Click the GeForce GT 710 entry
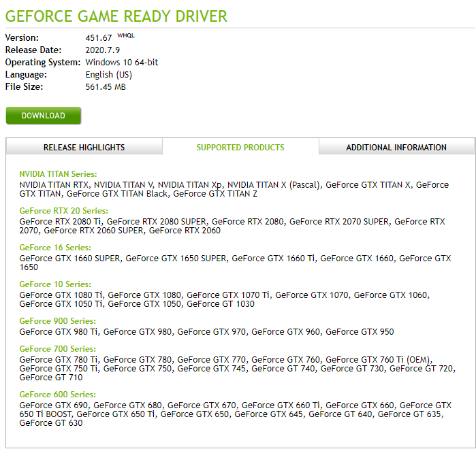Viewport: 476px width, 449px height. pyautogui.click(x=51, y=378)
